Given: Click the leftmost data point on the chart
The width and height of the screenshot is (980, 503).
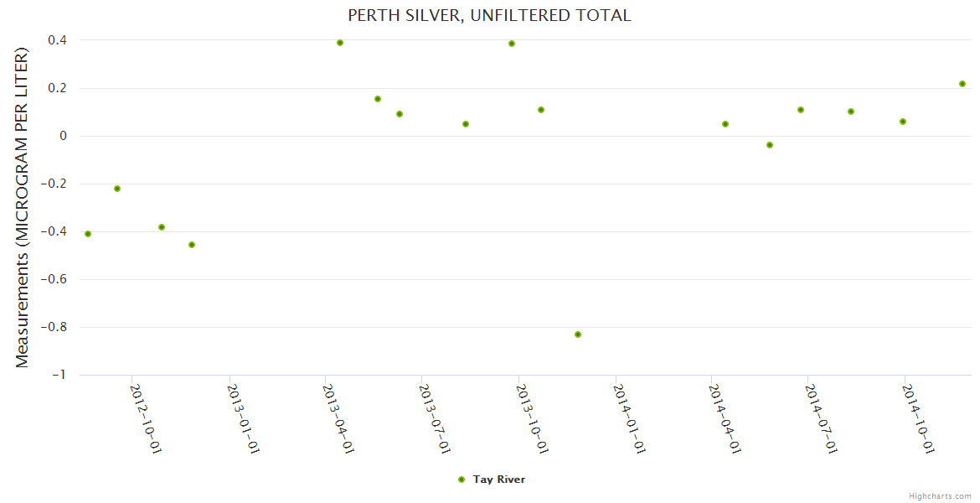Looking at the screenshot, I should [88, 234].
